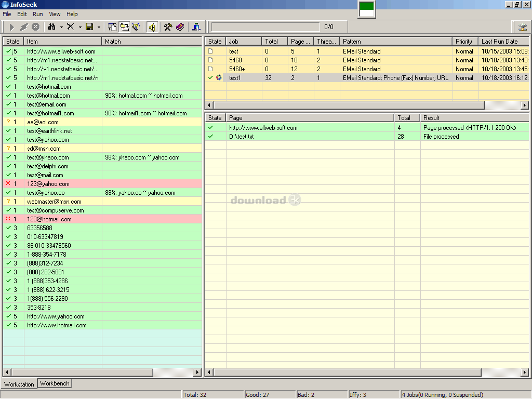Click the delete X toolbar icon
532x399 pixels.
(x=70, y=27)
